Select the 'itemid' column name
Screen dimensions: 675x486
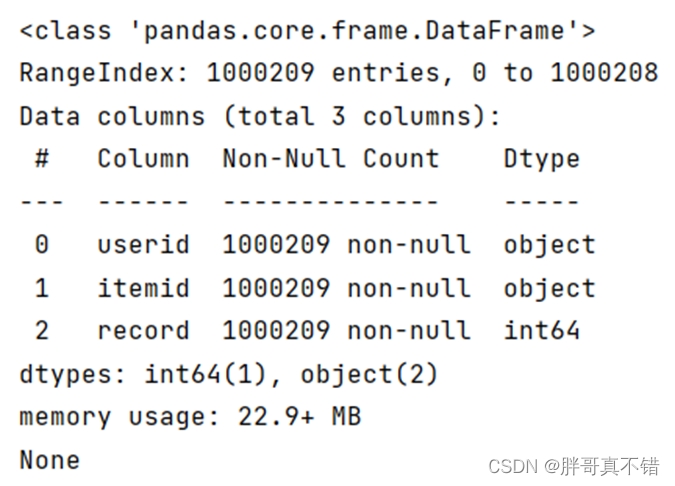click(x=143, y=288)
